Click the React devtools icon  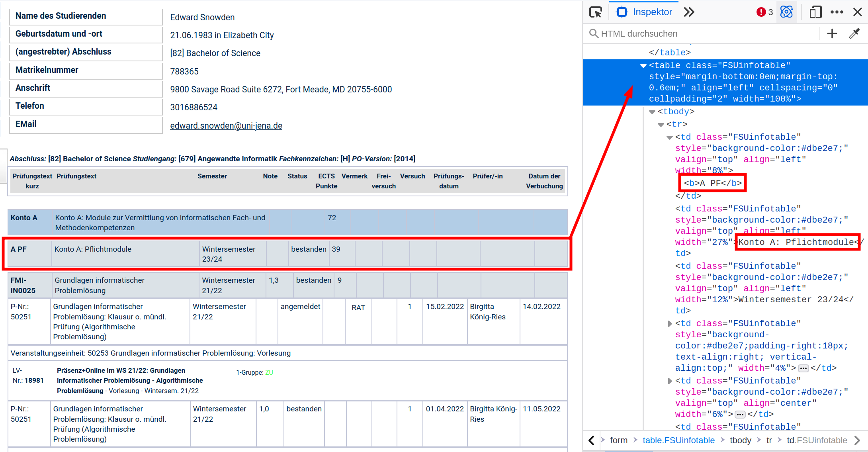[787, 12]
